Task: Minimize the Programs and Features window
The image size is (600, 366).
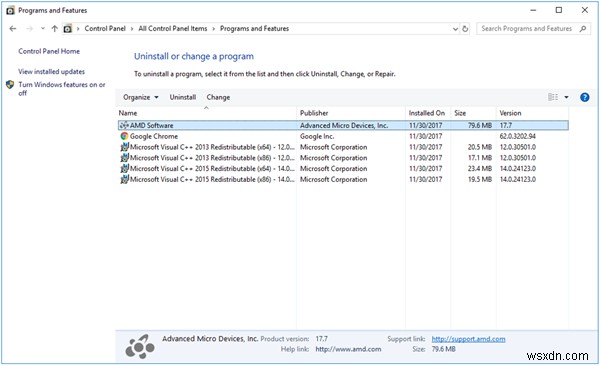Action: pos(533,10)
